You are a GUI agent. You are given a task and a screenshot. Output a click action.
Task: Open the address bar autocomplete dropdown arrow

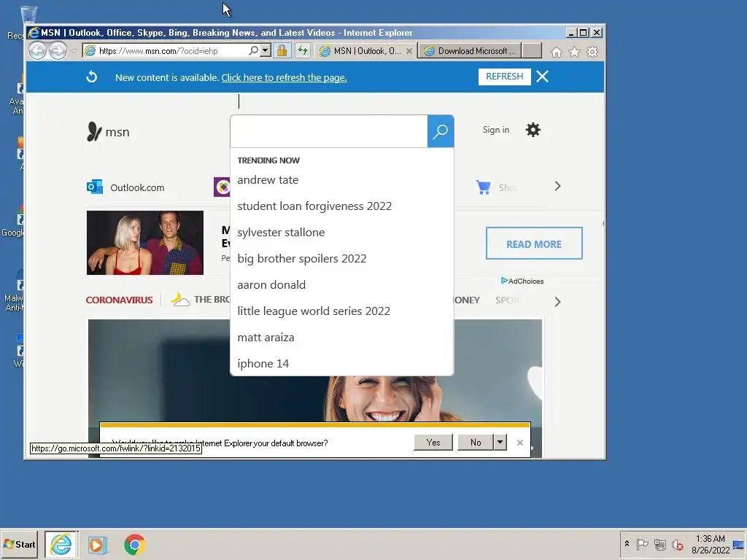(266, 50)
